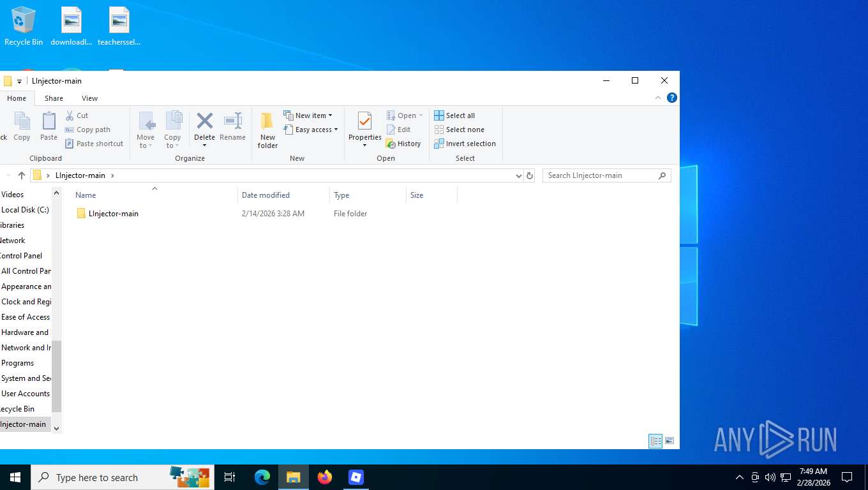Switch to the View ribbon tab
The height and width of the screenshot is (490, 868).
(x=89, y=98)
